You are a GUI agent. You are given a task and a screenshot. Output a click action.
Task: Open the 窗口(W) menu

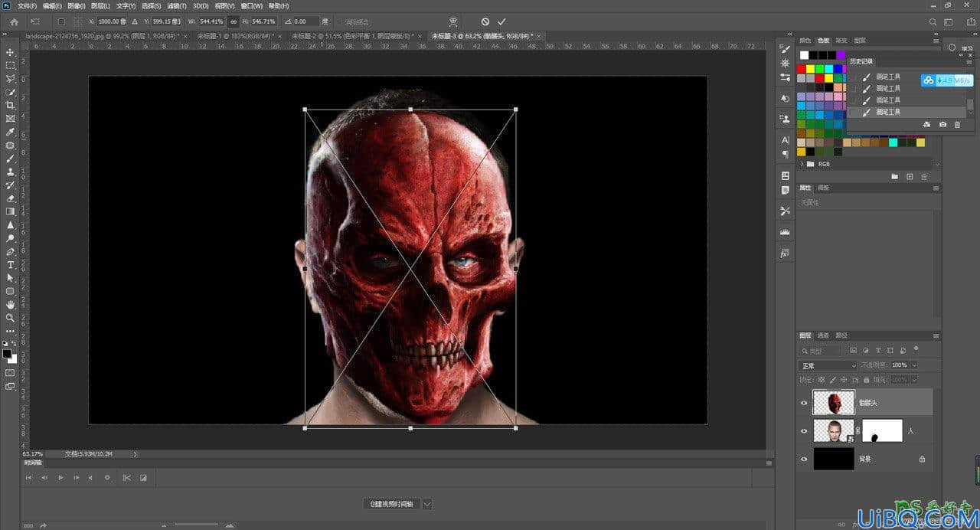[x=252, y=6]
